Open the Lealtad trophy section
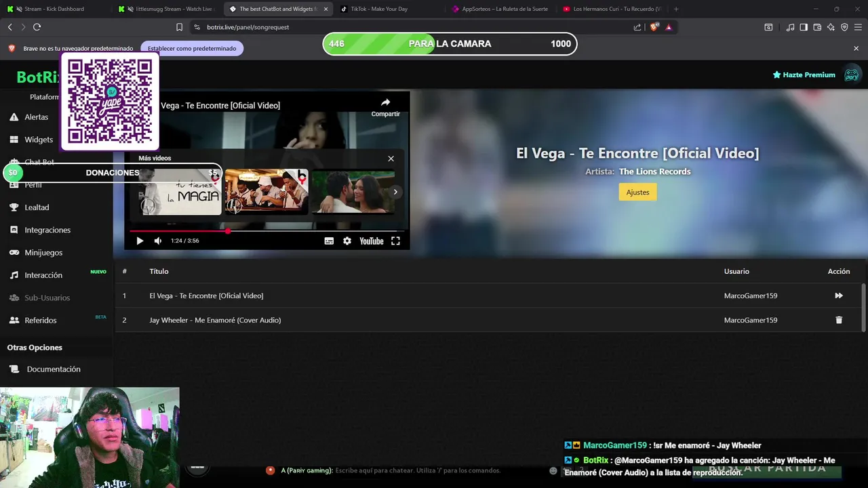The width and height of the screenshot is (868, 488). pos(29,207)
